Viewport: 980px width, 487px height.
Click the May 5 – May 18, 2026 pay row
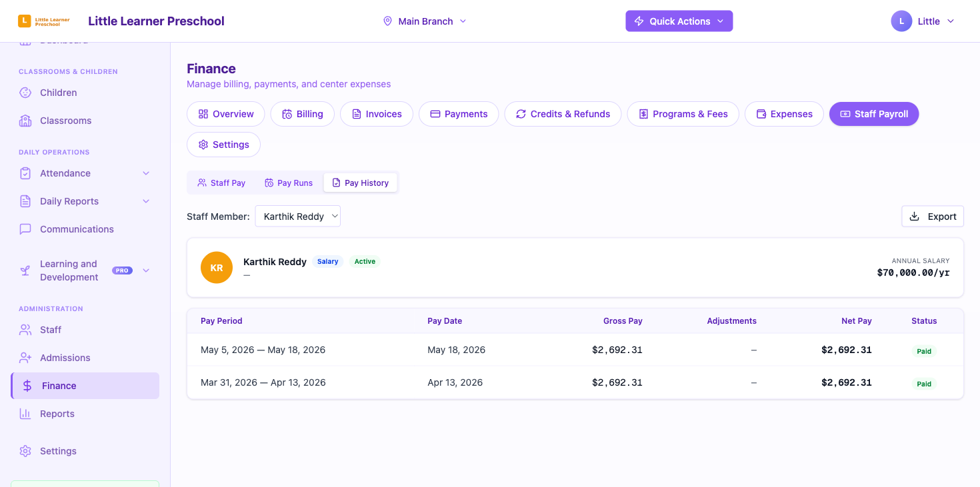[575, 350]
